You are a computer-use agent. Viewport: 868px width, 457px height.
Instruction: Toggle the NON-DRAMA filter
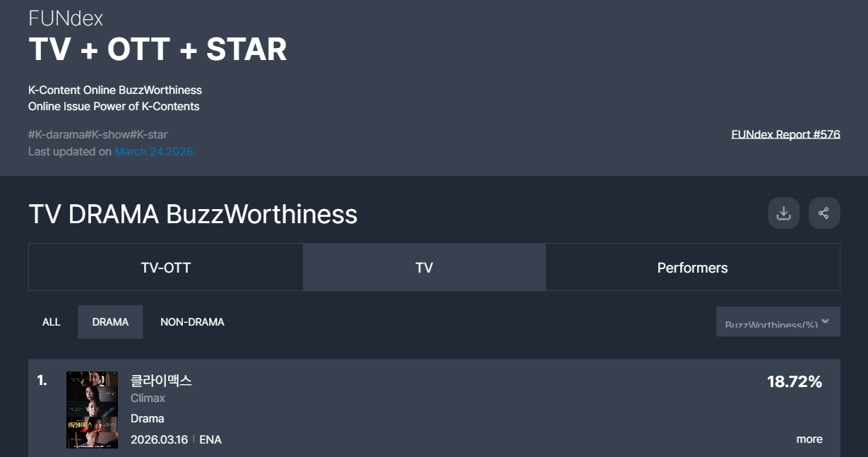(192, 322)
